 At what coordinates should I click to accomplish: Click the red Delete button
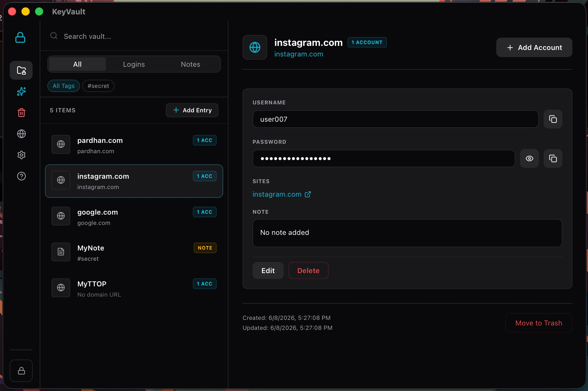click(308, 270)
